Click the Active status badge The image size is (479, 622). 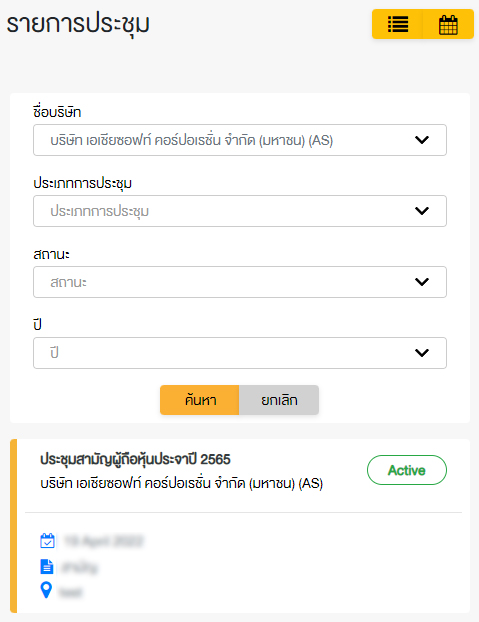click(x=407, y=470)
